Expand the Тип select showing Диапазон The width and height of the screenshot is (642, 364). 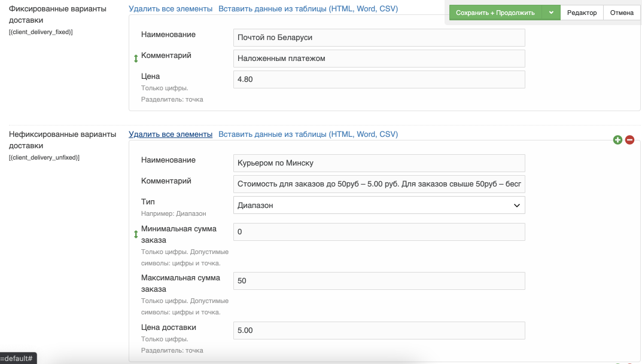379,205
